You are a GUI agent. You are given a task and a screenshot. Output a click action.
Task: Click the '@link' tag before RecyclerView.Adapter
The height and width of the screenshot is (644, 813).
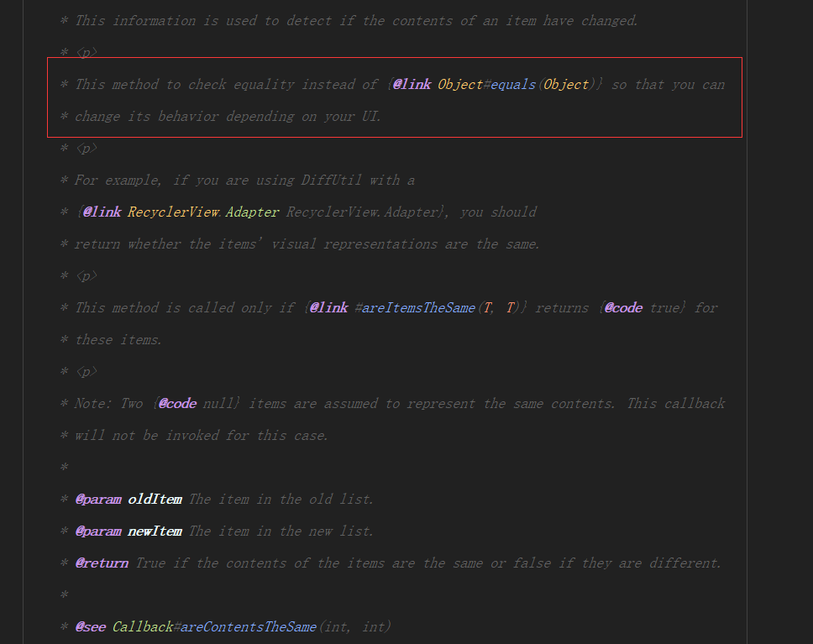click(x=102, y=212)
